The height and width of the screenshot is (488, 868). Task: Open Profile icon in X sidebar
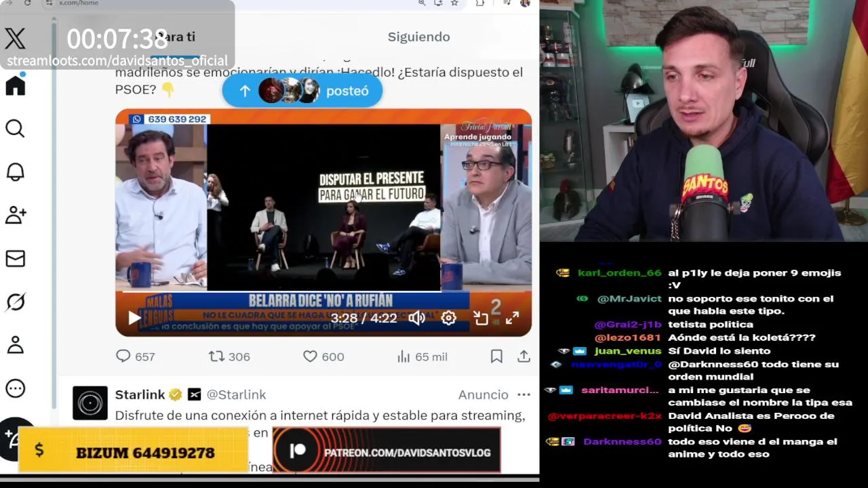(x=15, y=345)
